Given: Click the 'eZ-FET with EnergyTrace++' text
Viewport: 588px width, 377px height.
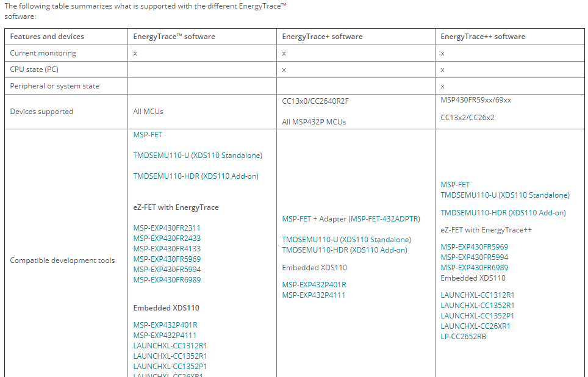Looking at the screenshot, I should [486, 229].
